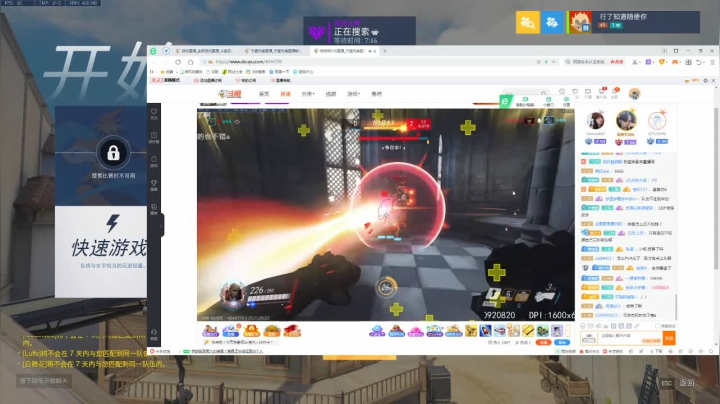Open a new browser tab with plus button
Image resolution: width=720 pixels, height=404 pixels.
point(385,51)
